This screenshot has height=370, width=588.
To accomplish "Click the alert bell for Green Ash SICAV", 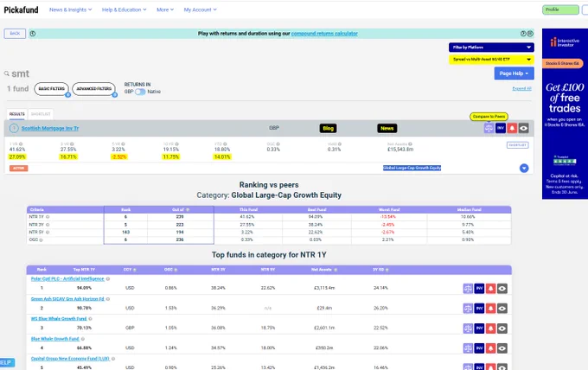I will (x=490, y=308).
